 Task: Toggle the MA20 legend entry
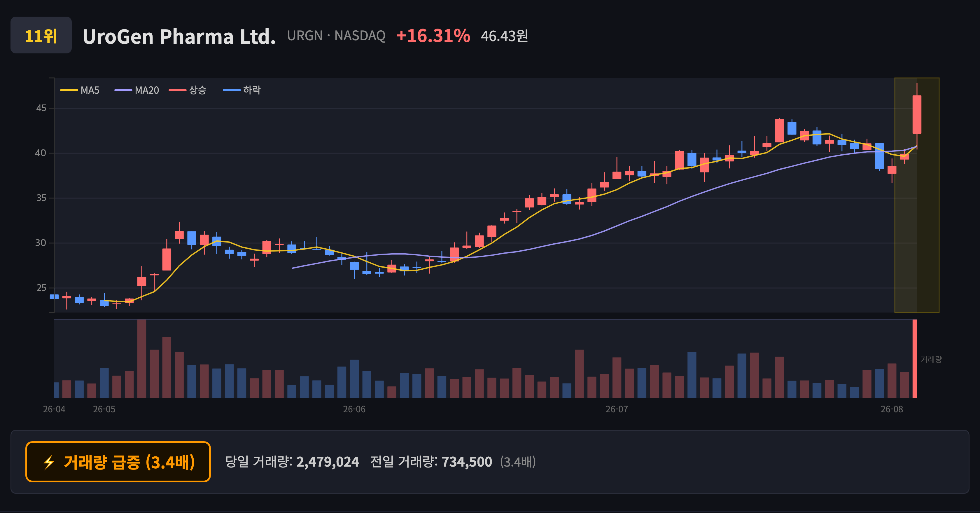(x=137, y=90)
